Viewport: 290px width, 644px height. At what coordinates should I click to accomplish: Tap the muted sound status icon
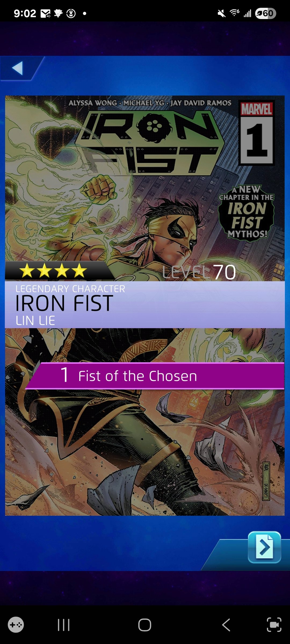[x=222, y=13]
